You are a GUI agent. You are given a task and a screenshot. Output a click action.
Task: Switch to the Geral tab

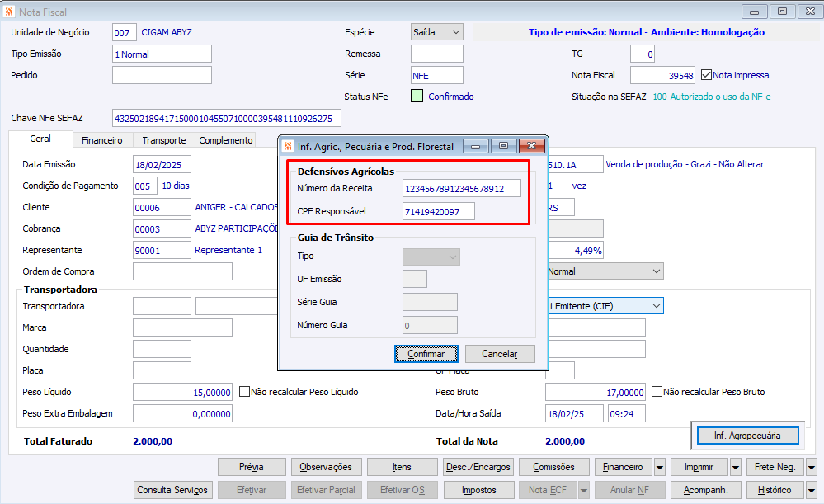click(40, 139)
